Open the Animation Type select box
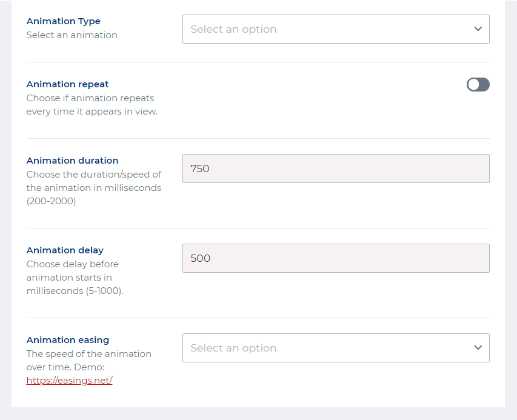This screenshot has height=420, width=517. (x=327, y=29)
